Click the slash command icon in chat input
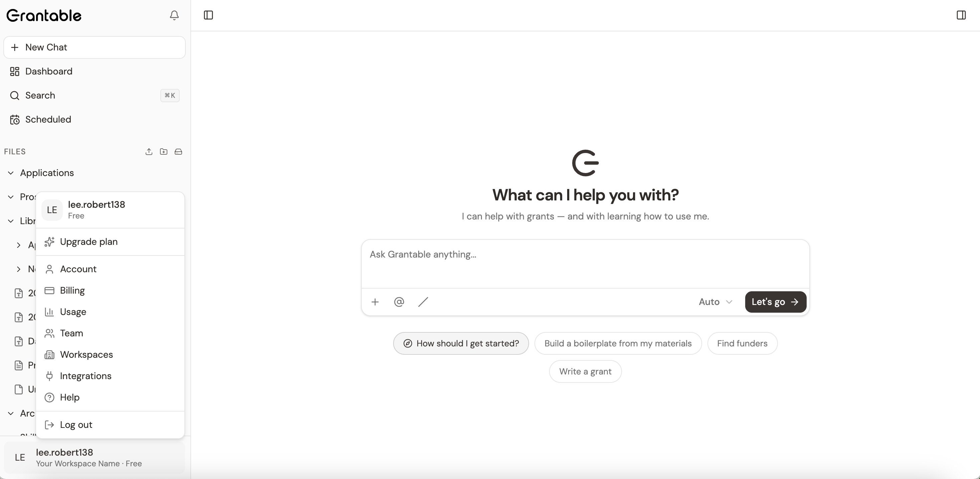The image size is (980, 479). click(x=423, y=302)
